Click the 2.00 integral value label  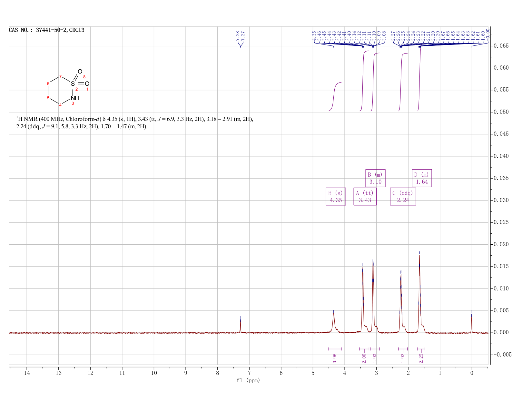pyautogui.click(x=364, y=358)
